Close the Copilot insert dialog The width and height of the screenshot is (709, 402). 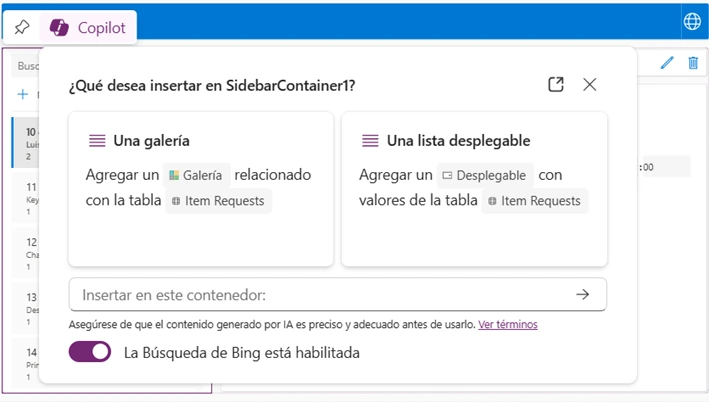(590, 85)
